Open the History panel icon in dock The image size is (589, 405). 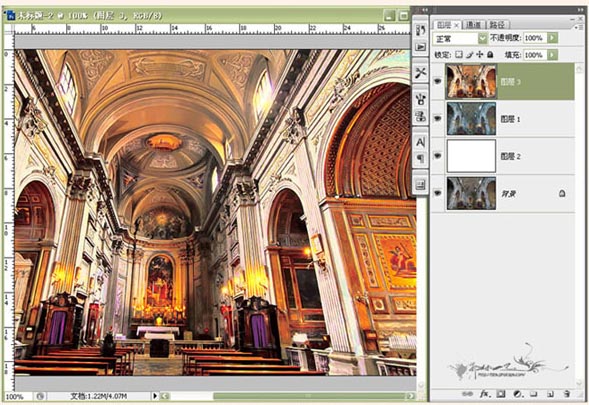pyautogui.click(x=420, y=30)
